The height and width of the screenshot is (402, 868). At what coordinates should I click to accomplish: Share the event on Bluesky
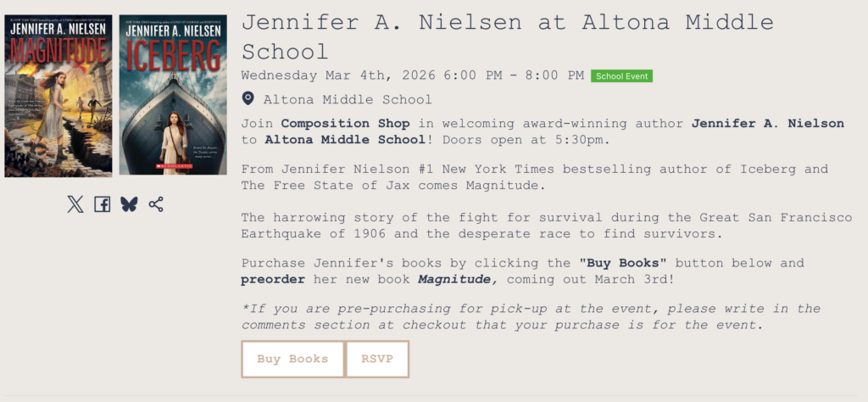click(x=129, y=204)
